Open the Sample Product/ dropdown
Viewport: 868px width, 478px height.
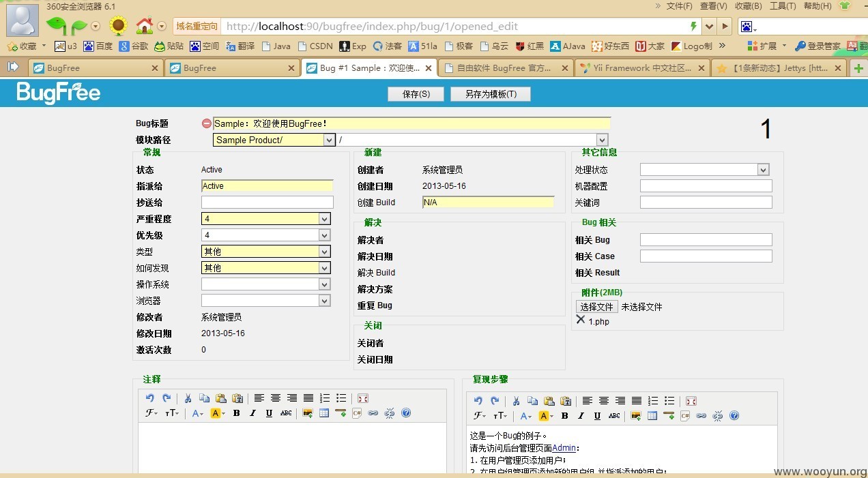329,140
